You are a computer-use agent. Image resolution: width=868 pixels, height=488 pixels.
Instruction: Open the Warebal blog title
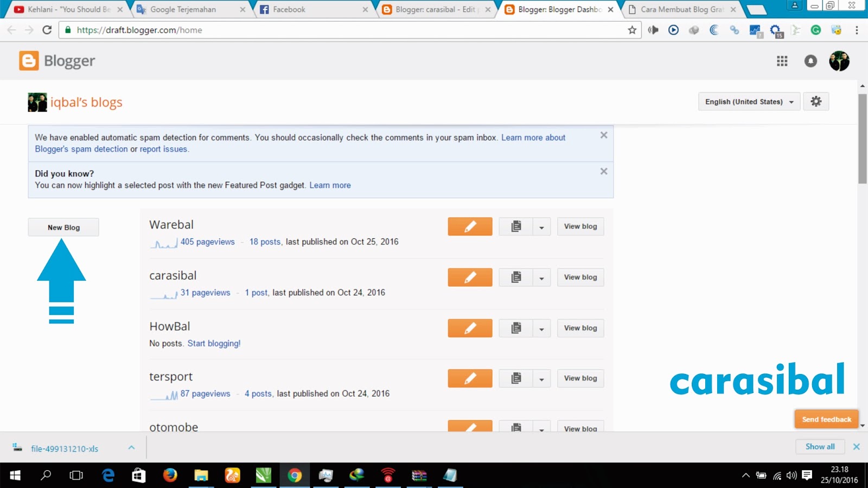171,225
